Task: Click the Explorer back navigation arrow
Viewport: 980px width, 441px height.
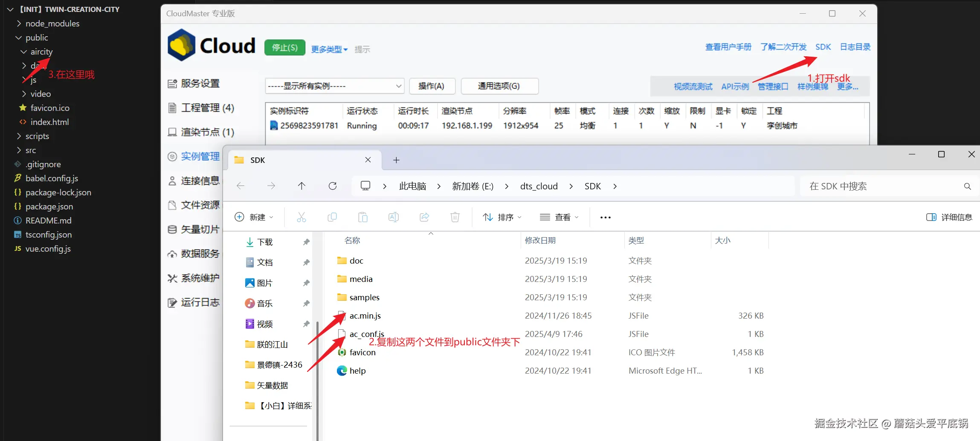Action: point(241,186)
